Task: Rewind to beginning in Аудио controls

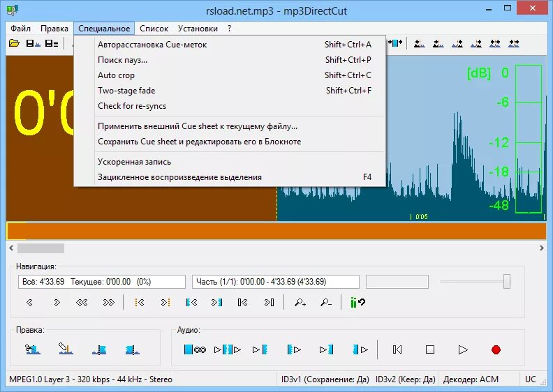Action: pyautogui.click(x=397, y=349)
